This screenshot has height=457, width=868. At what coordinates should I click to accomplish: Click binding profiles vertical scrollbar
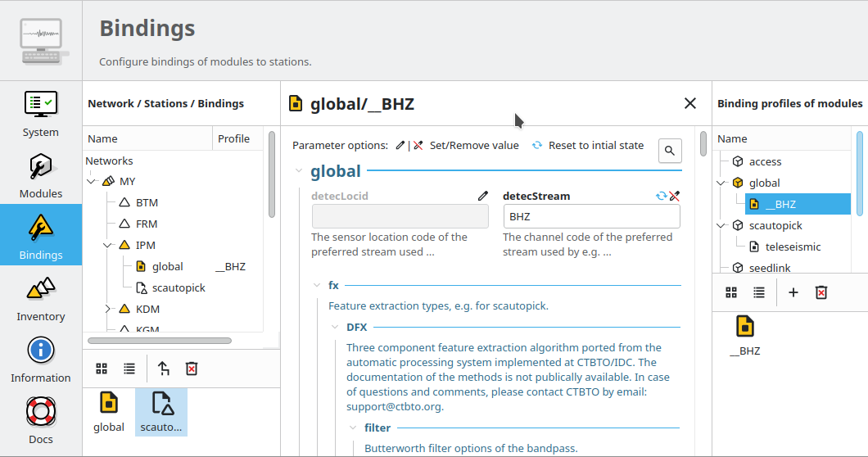pos(860,173)
